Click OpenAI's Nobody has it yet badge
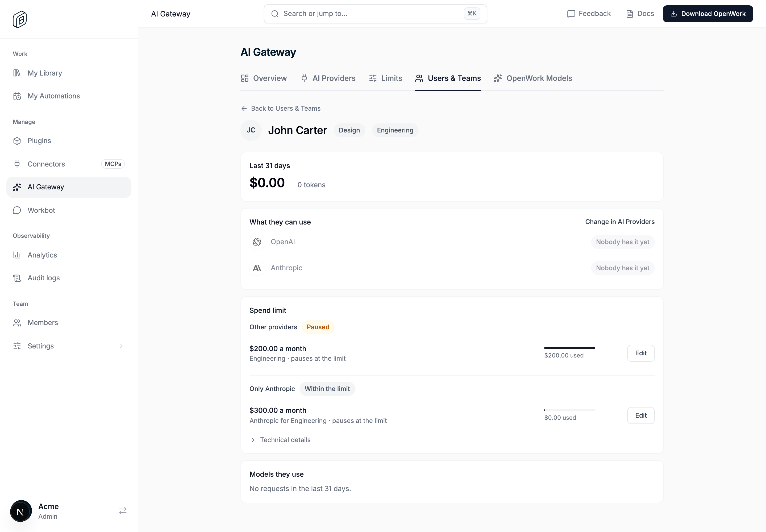The image size is (766, 532). [623, 242]
